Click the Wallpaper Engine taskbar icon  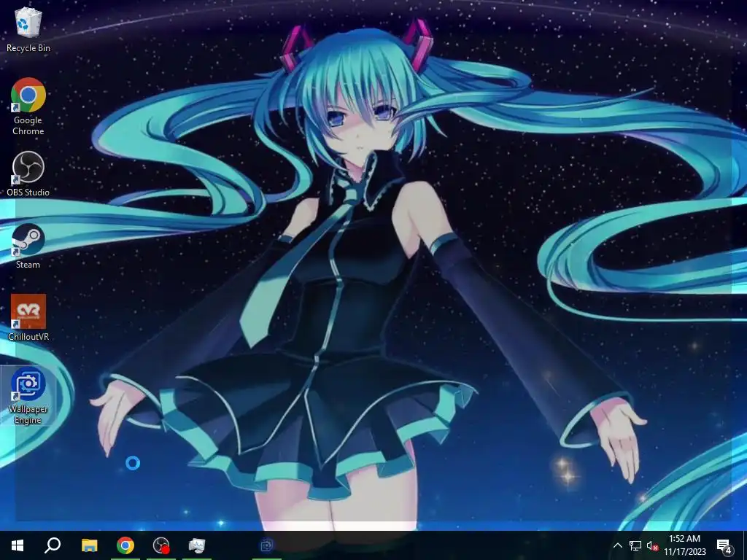(x=267, y=545)
